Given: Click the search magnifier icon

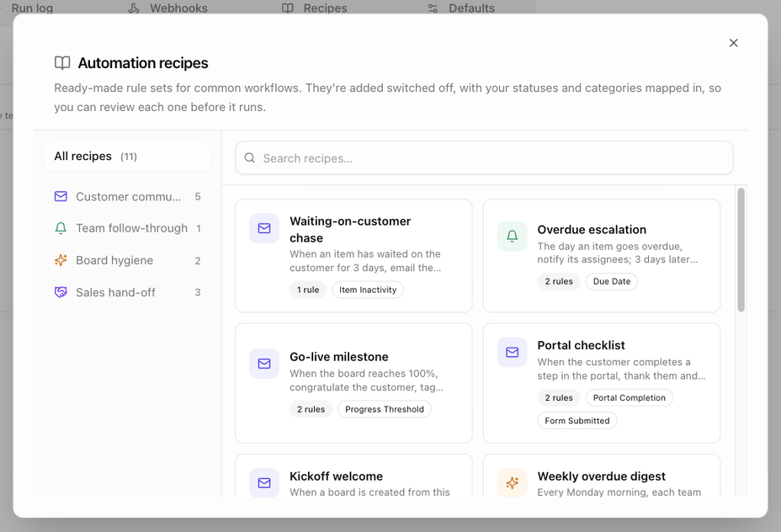Looking at the screenshot, I should [x=250, y=158].
